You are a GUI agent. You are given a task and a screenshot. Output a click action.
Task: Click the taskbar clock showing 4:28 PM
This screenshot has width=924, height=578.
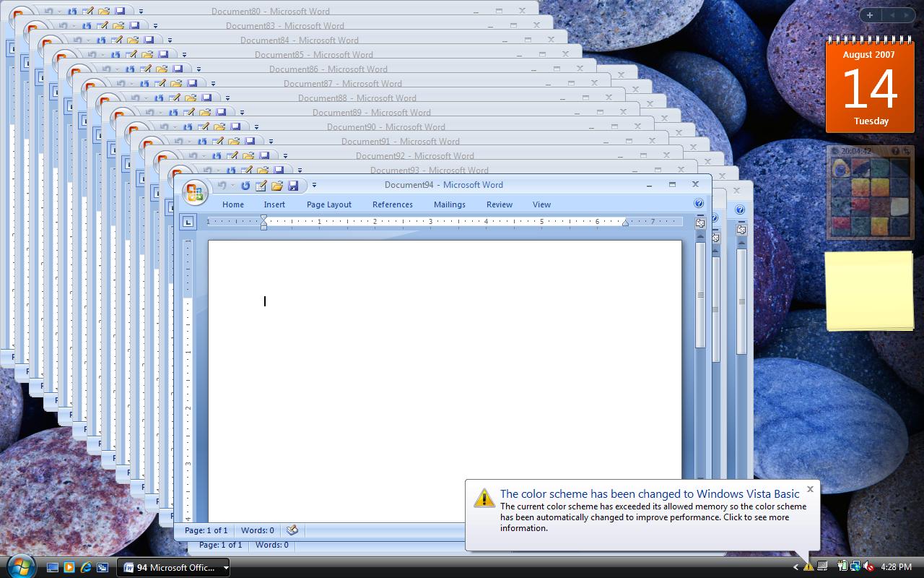click(x=896, y=567)
